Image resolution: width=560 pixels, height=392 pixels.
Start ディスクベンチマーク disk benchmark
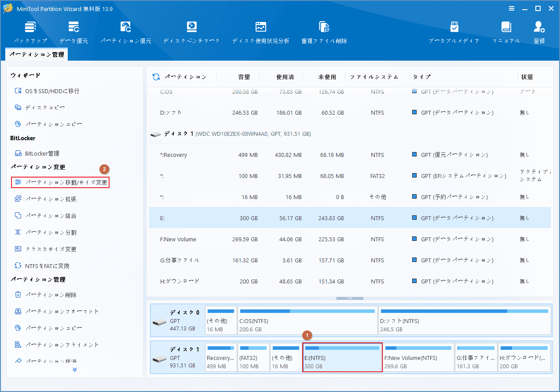tap(191, 33)
